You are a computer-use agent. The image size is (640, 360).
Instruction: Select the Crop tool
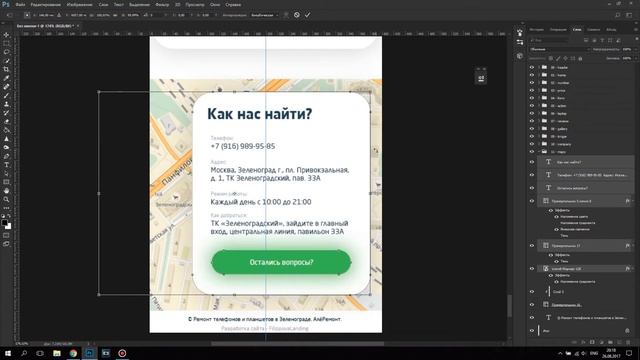coord(6,69)
